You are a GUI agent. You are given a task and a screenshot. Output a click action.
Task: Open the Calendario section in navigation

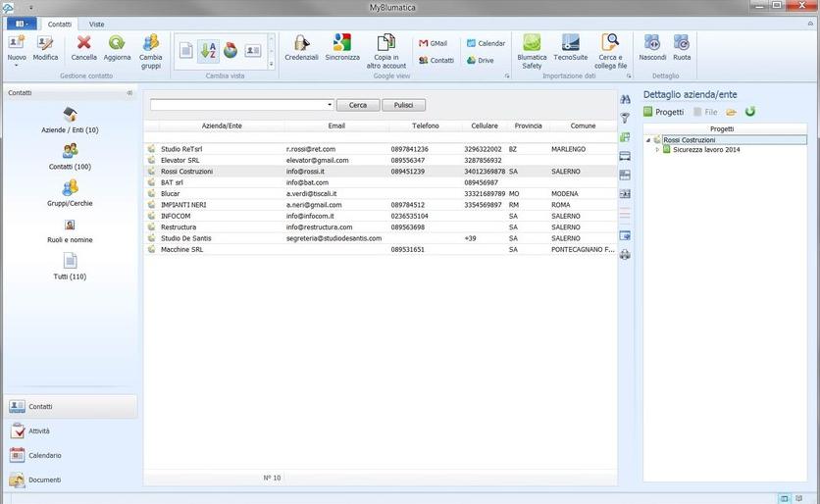44,455
